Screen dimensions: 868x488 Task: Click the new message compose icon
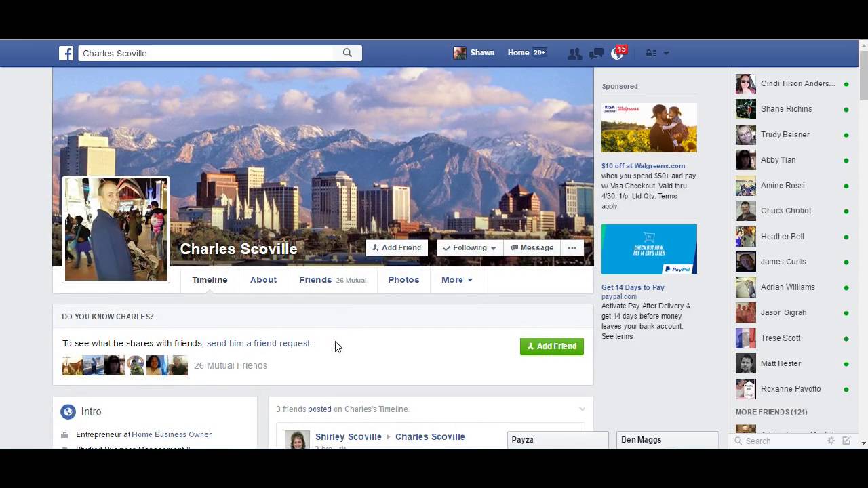[846, 441]
